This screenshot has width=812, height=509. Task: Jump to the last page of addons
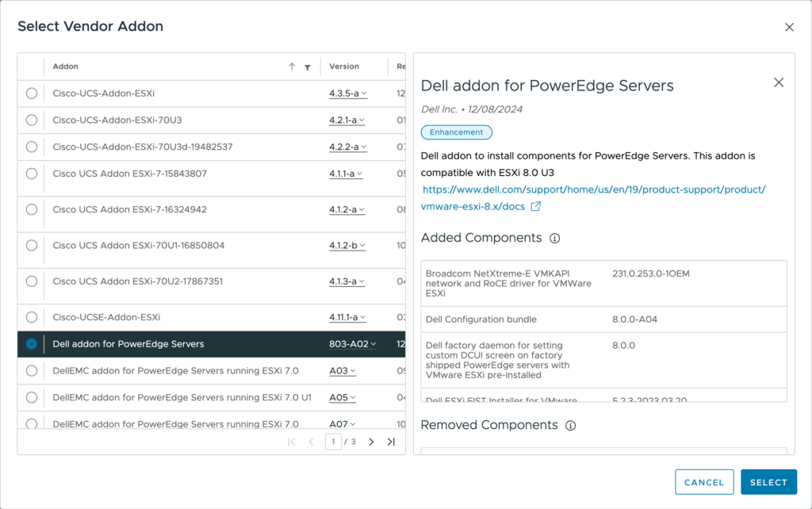click(391, 442)
